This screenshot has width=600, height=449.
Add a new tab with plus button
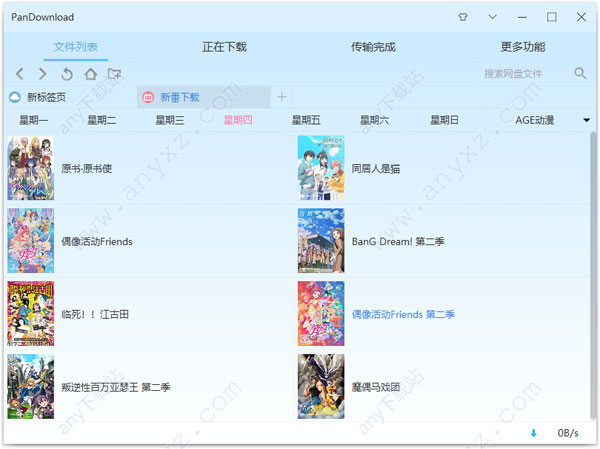point(282,97)
